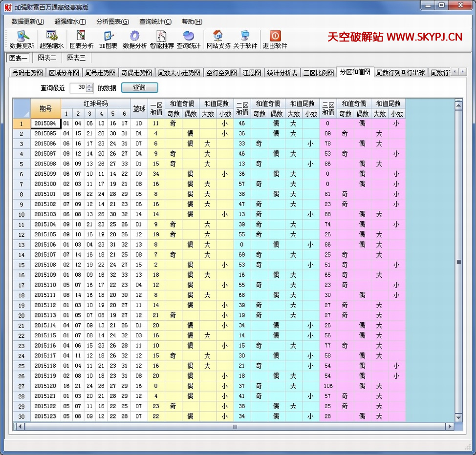The height and width of the screenshot is (455, 476).
Task: Switch to the 江恩图 tab
Action: pyautogui.click(x=252, y=72)
